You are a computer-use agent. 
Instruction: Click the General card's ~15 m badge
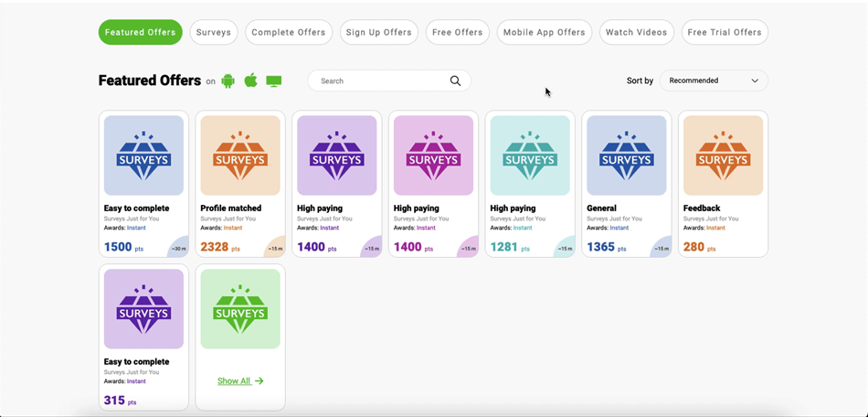click(x=662, y=248)
